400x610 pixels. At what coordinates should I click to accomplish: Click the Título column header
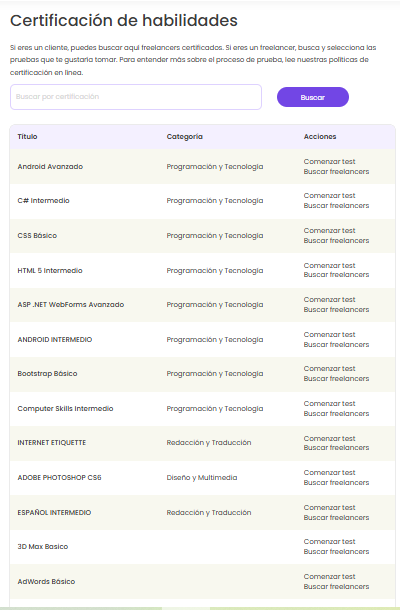(x=27, y=137)
